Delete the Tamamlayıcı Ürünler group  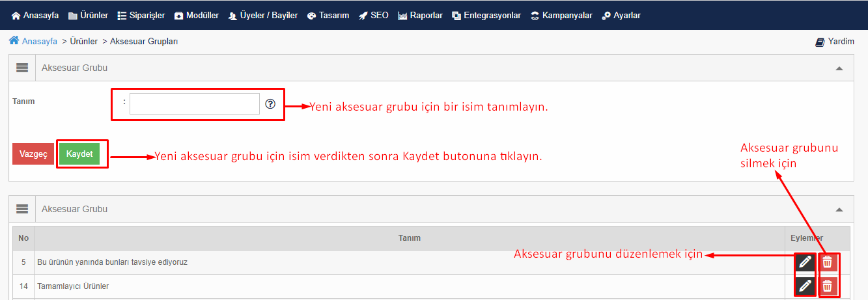[x=827, y=286]
